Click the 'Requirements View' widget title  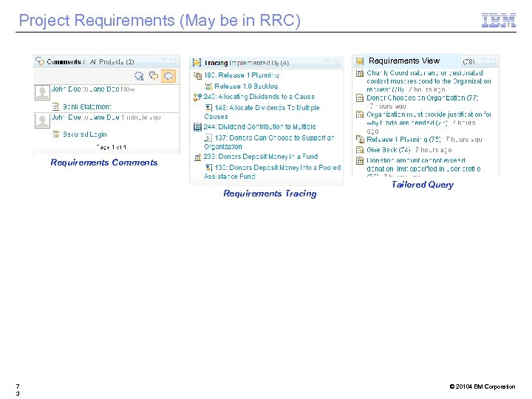tap(404, 61)
